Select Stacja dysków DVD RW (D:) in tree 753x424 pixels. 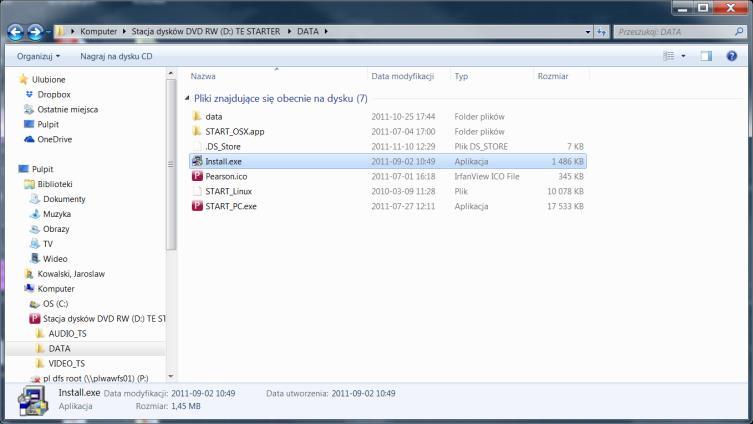pyautogui.click(x=104, y=318)
